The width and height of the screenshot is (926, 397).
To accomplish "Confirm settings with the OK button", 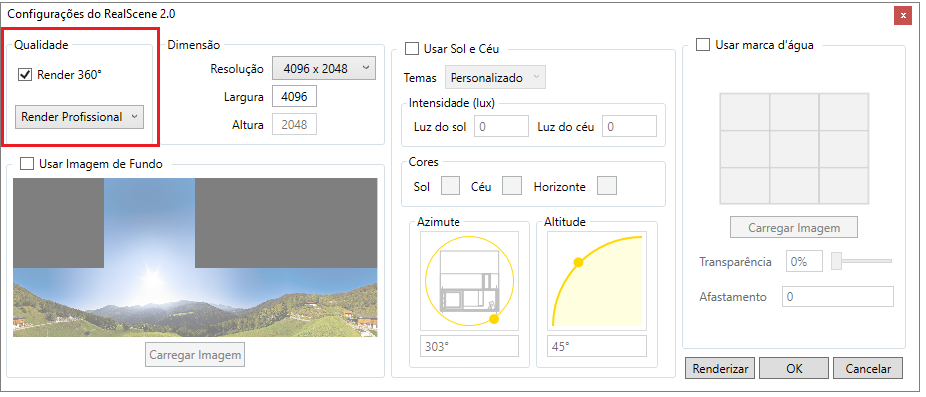I will [x=794, y=369].
